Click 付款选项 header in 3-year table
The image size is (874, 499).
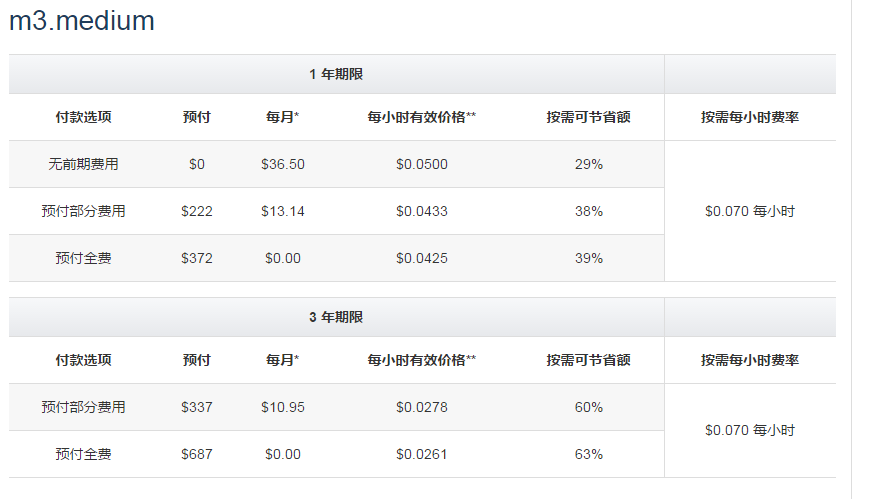[83, 360]
